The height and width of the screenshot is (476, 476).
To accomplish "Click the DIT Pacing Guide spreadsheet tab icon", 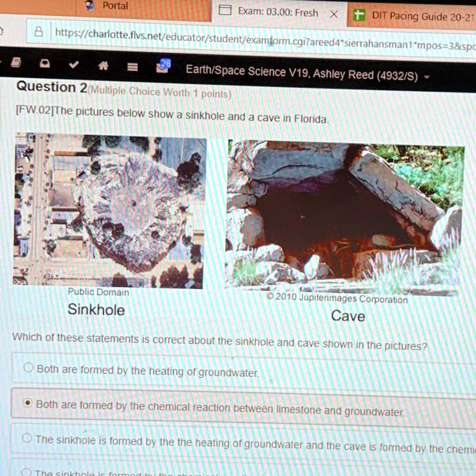I will [x=359, y=16].
